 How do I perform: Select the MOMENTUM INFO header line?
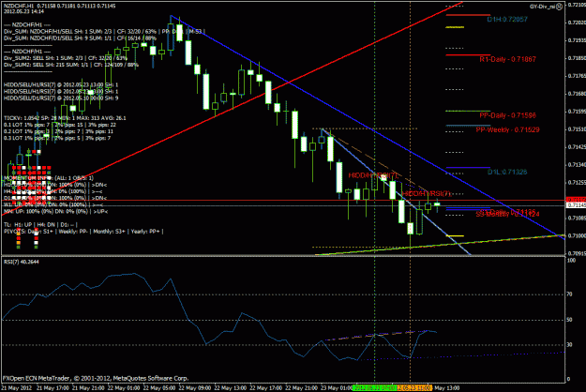[49, 178]
